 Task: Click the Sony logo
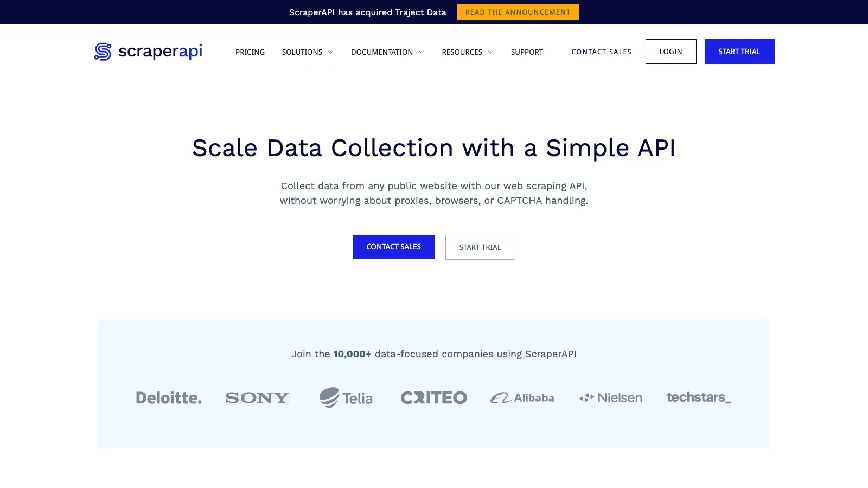[x=257, y=398]
